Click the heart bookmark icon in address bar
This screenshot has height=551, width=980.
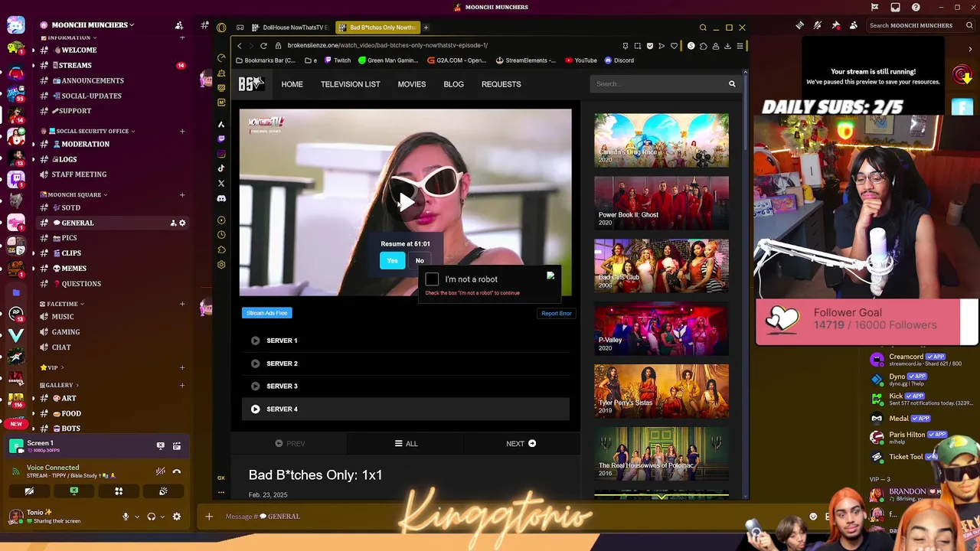pyautogui.click(x=674, y=46)
